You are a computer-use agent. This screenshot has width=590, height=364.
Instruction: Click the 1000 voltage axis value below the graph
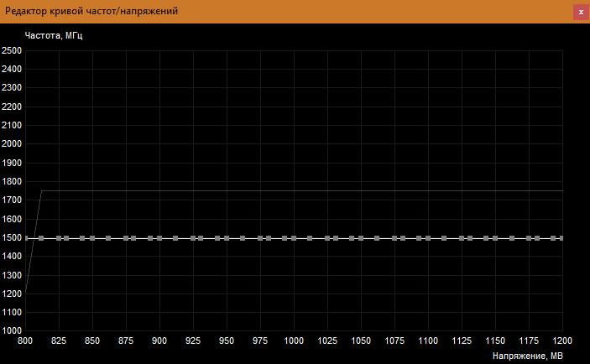(294, 341)
